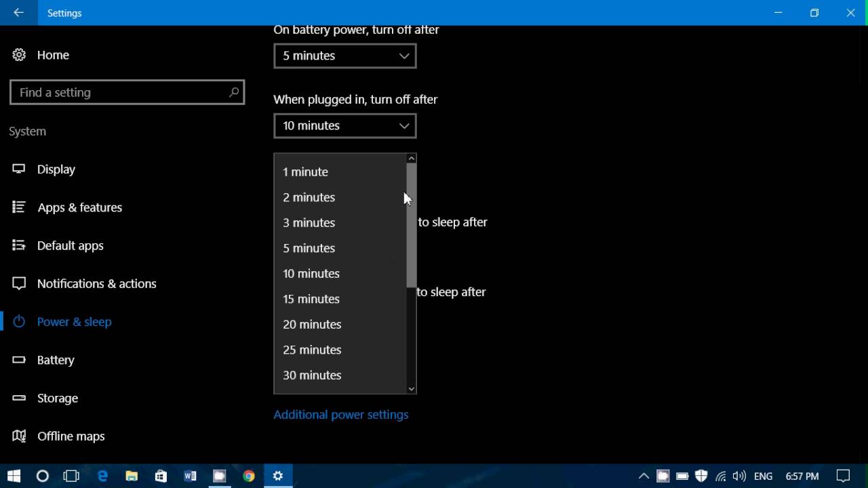Choose 5 minutes in the open list

(x=340, y=248)
